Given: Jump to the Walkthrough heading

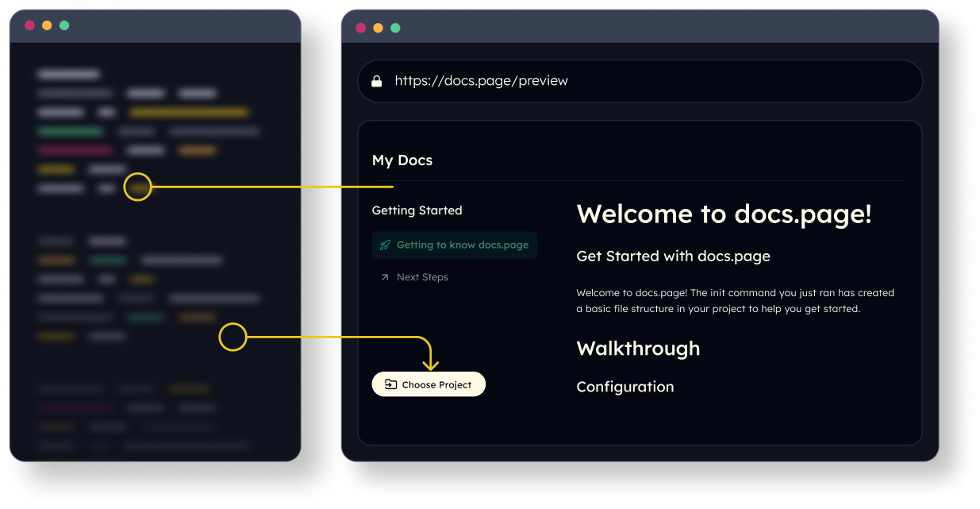Looking at the screenshot, I should click(x=638, y=349).
